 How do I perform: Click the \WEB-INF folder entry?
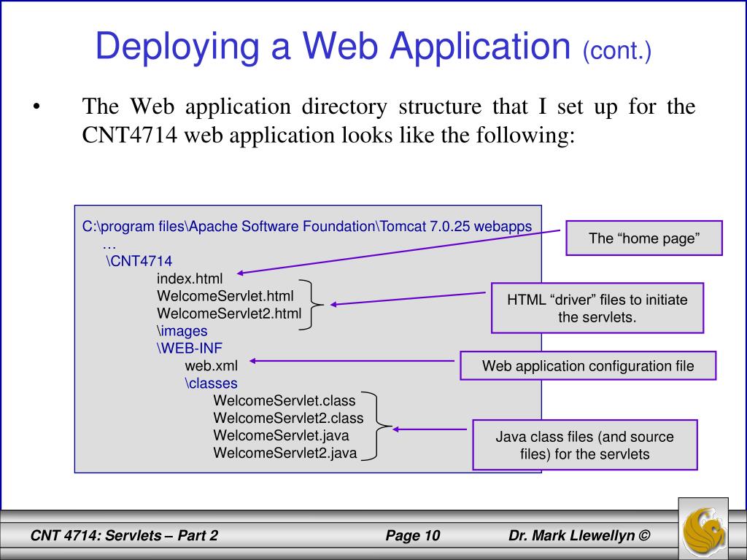(190, 348)
